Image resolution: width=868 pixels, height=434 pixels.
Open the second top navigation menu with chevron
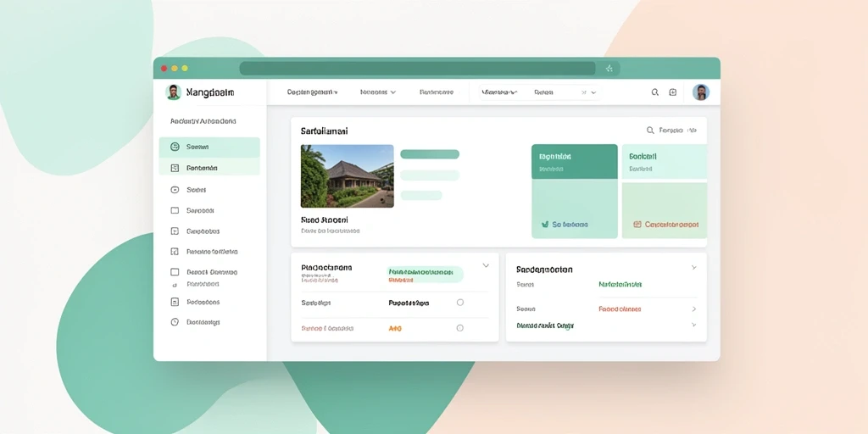(x=378, y=92)
